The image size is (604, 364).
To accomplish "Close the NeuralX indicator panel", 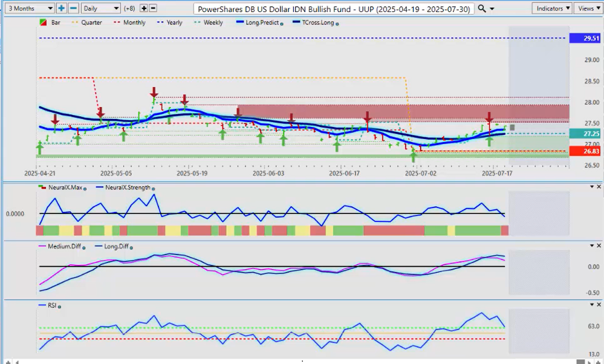I will coord(599,187).
